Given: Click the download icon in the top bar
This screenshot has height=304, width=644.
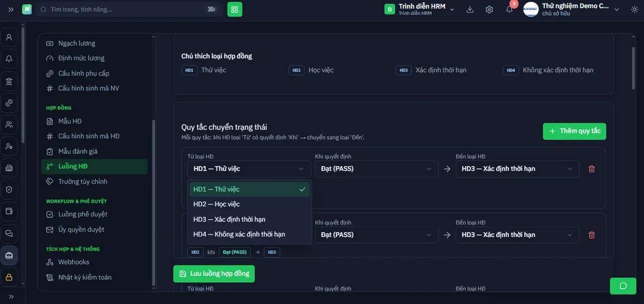Looking at the screenshot, I should point(470,10).
